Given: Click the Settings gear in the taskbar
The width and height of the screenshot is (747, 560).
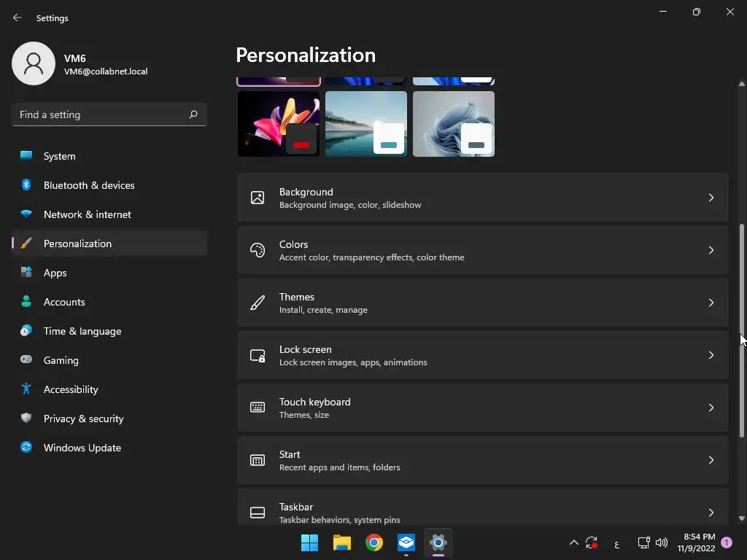Looking at the screenshot, I should (x=438, y=542).
